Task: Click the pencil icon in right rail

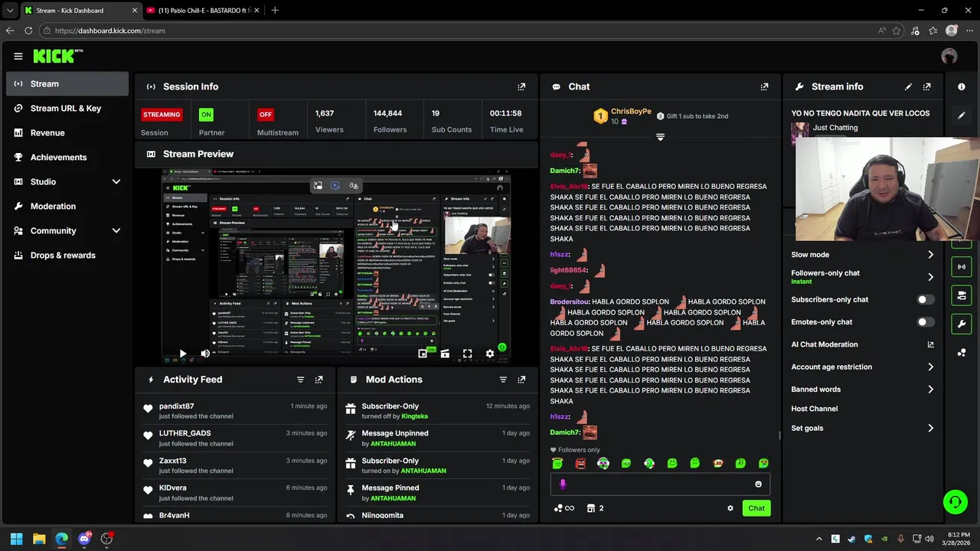Action: 962,116
